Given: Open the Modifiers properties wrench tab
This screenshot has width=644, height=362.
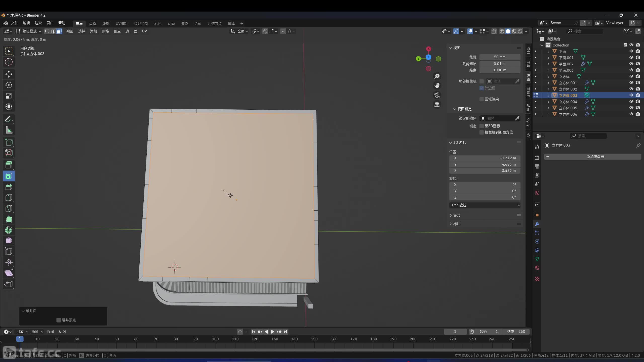Looking at the screenshot, I should [x=537, y=224].
